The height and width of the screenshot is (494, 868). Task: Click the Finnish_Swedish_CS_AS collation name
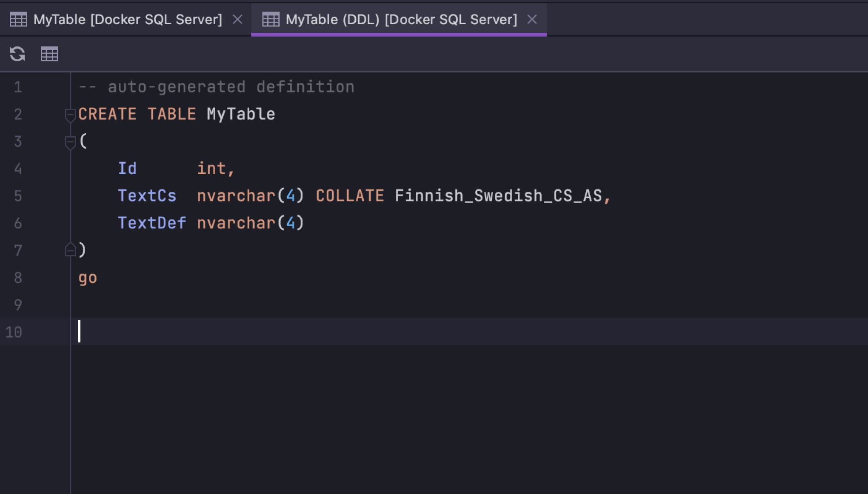[498, 196]
